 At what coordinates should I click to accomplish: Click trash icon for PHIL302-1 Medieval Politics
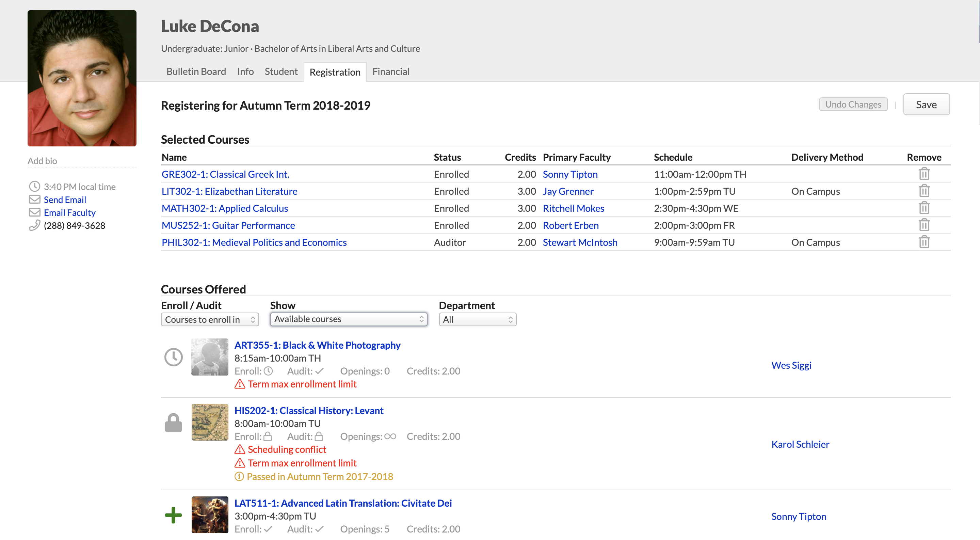click(924, 242)
